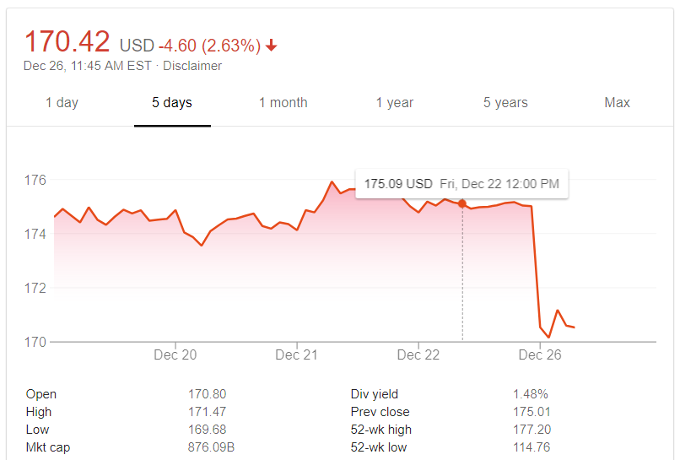This screenshot has width=680, height=460.
Task: Click the red data point on chart
Action: [462, 203]
